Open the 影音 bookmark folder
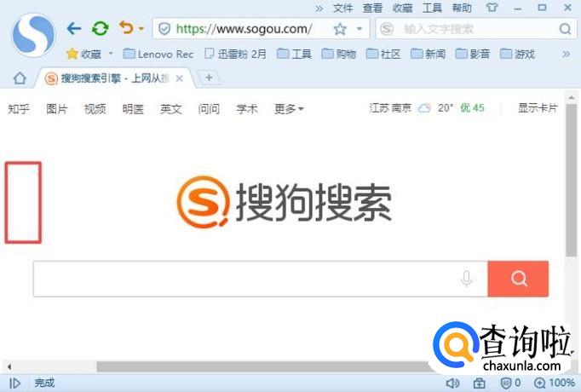 click(x=473, y=54)
